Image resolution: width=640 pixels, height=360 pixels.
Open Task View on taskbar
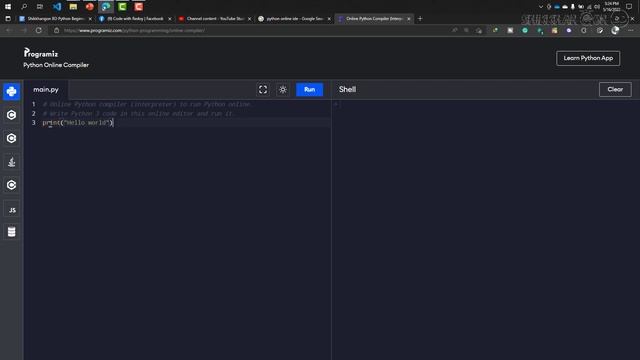pyautogui.click(x=40, y=7)
